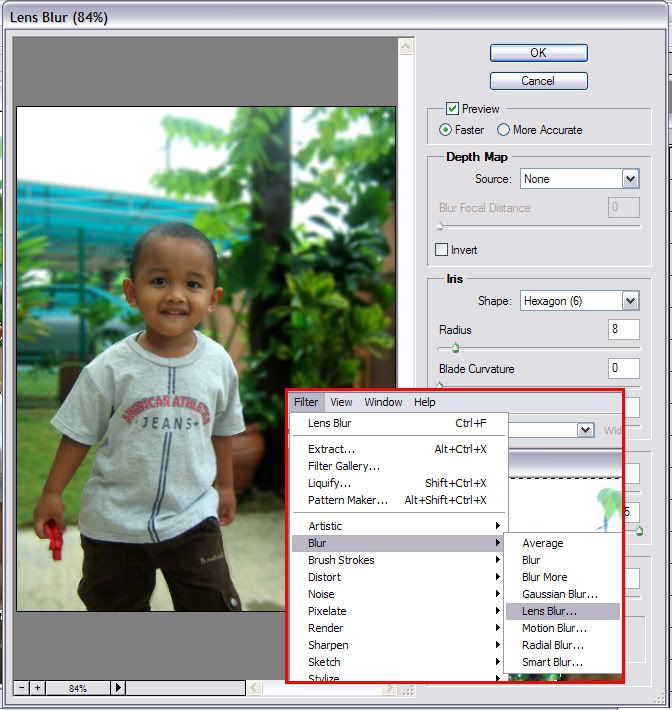Viewport: 672px width, 710px height.
Task: Open the Help menu
Action: 424,402
